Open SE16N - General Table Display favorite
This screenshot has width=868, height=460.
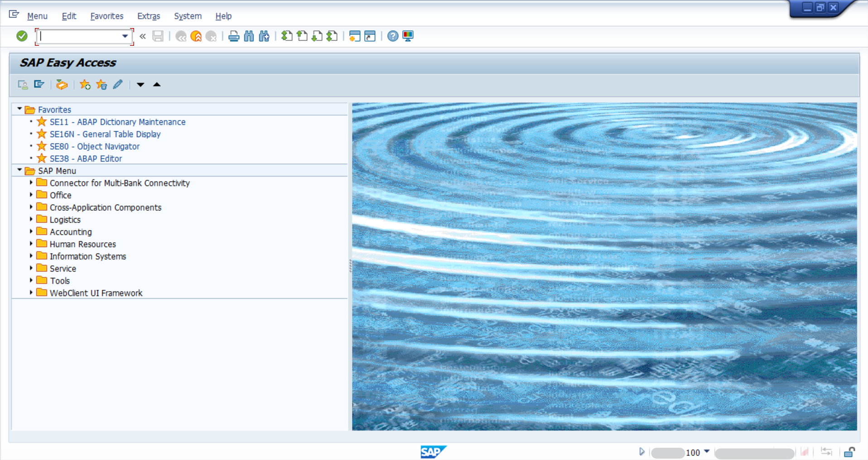[x=105, y=134]
